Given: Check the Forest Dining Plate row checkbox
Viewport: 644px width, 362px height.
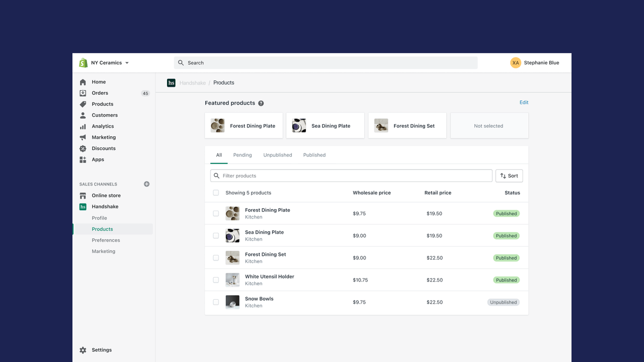Looking at the screenshot, I should (x=216, y=213).
